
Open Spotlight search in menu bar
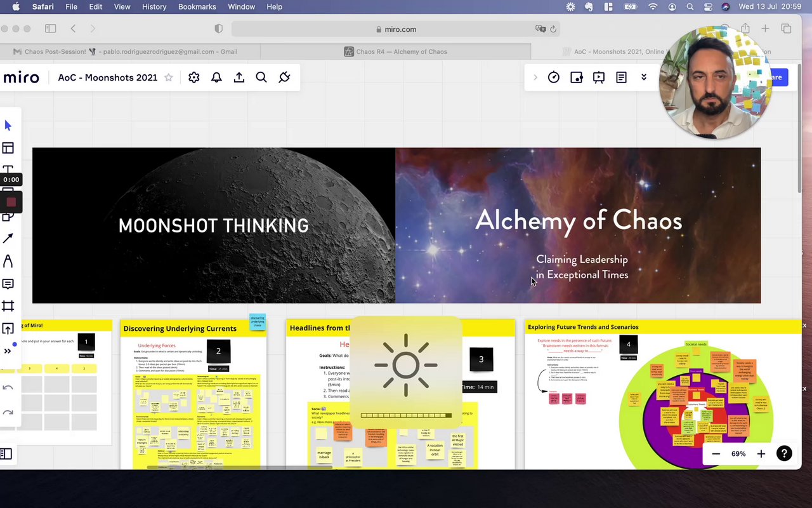[x=690, y=6]
